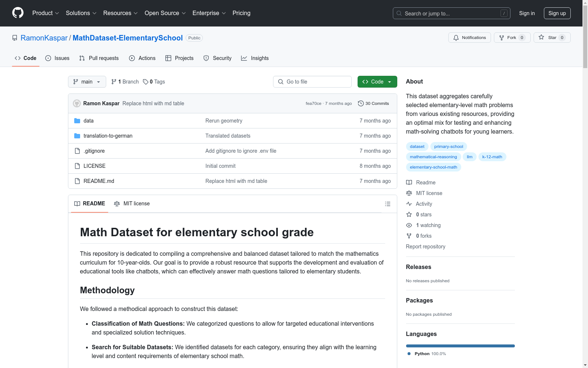The image size is (588, 368).
Task: Open the MathDataset-ElementarySchool repository link
Action: [128, 38]
